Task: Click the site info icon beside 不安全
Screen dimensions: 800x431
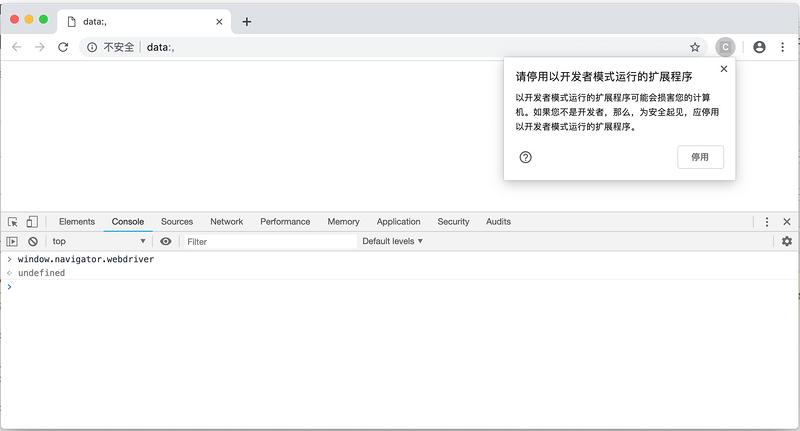Action: pyautogui.click(x=92, y=47)
